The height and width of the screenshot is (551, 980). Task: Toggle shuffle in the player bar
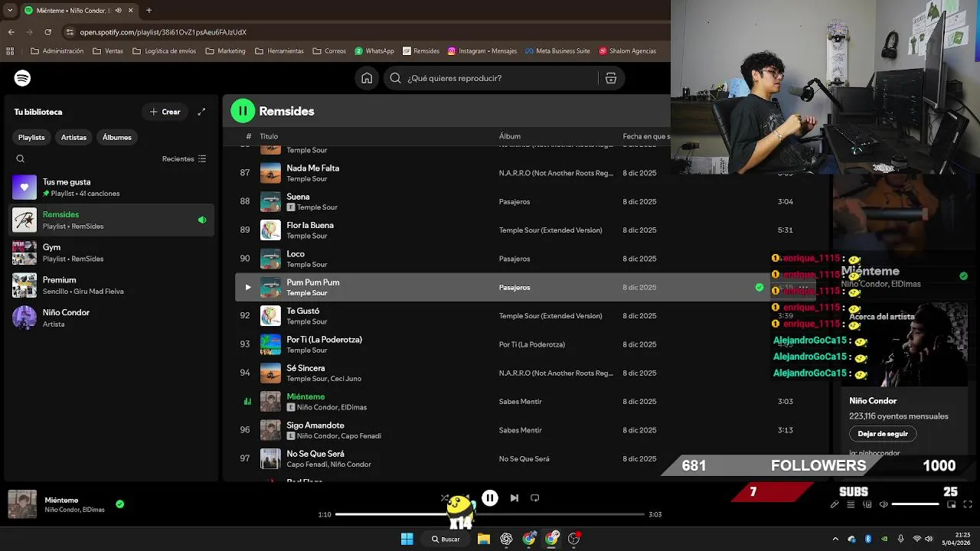click(x=445, y=497)
